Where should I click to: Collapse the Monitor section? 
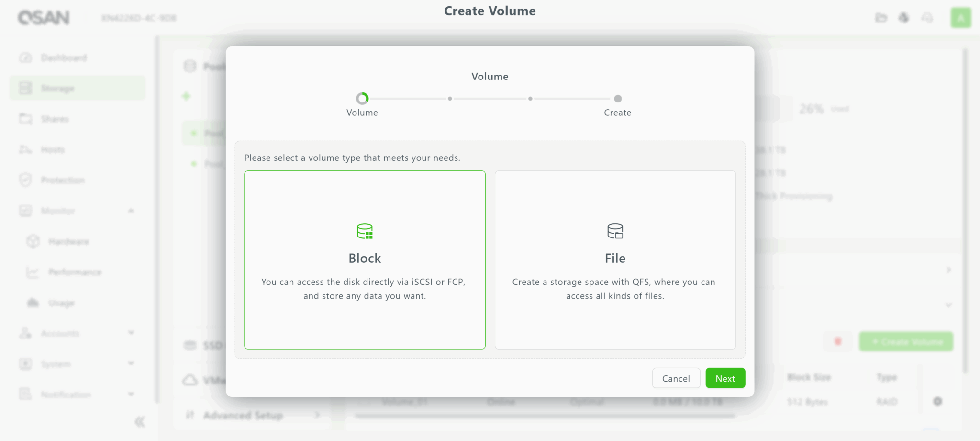[131, 211]
